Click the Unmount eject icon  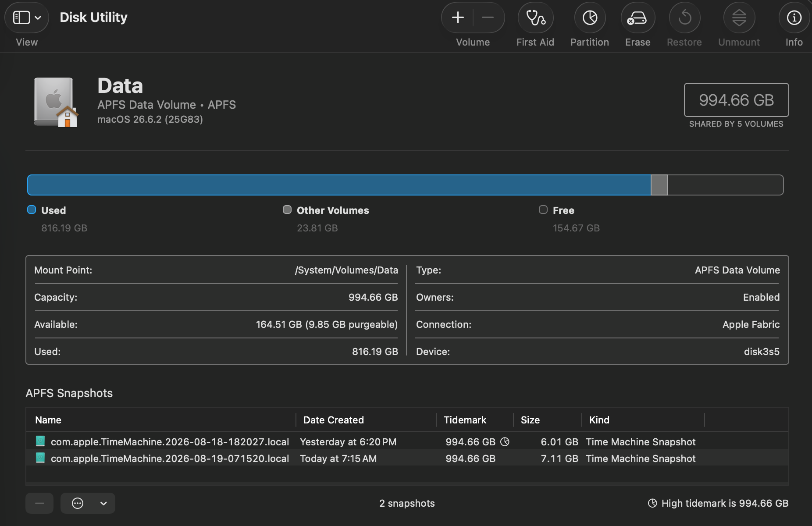click(x=739, y=18)
